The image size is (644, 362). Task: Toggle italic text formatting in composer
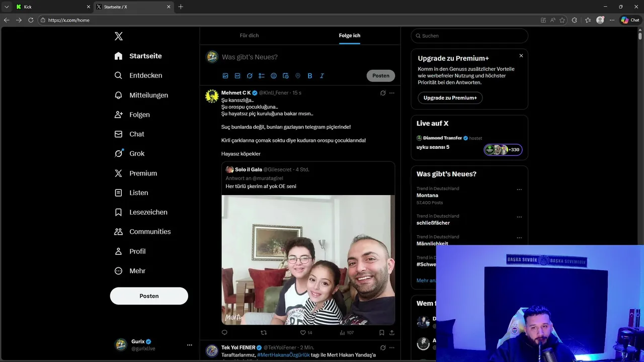[322, 76]
